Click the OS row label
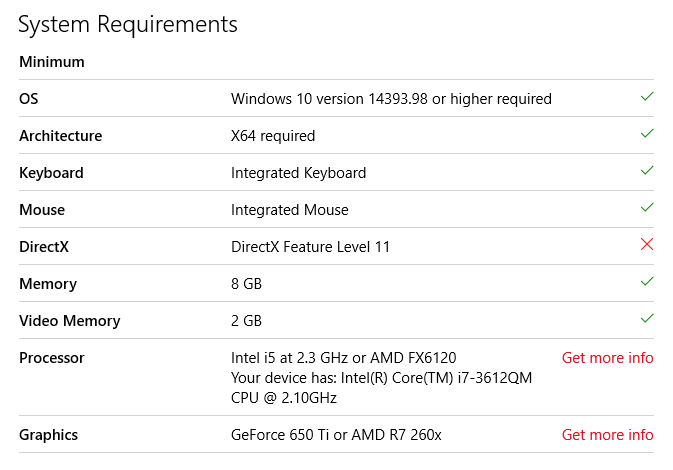Image resolution: width=673 pixels, height=470 pixels. pos(29,99)
